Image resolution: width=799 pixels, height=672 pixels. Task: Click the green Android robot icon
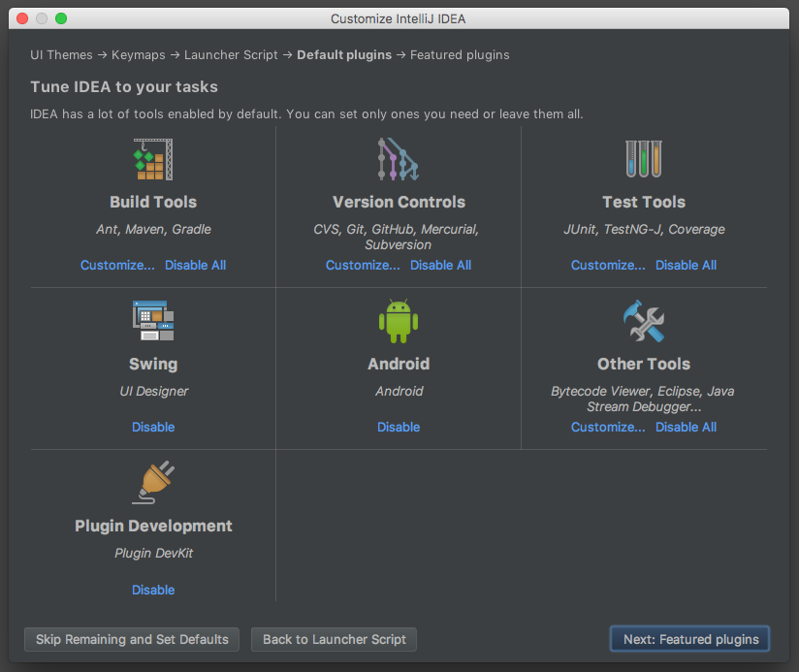398,320
